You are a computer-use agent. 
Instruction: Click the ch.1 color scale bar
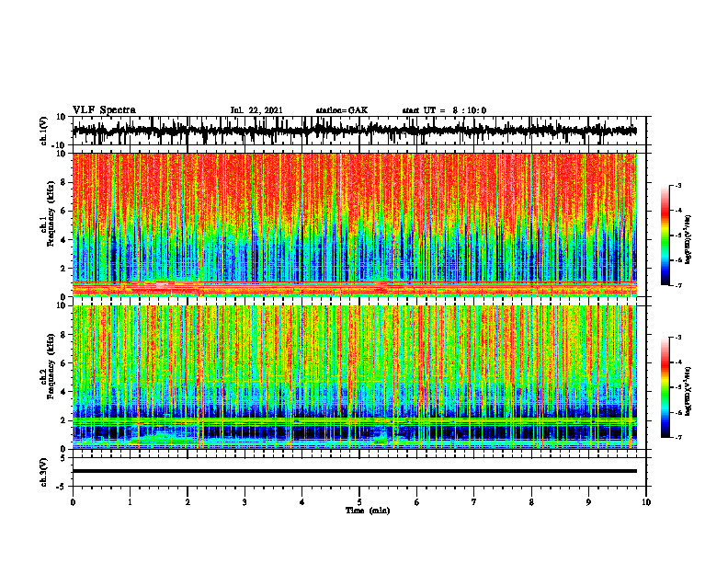(665, 236)
